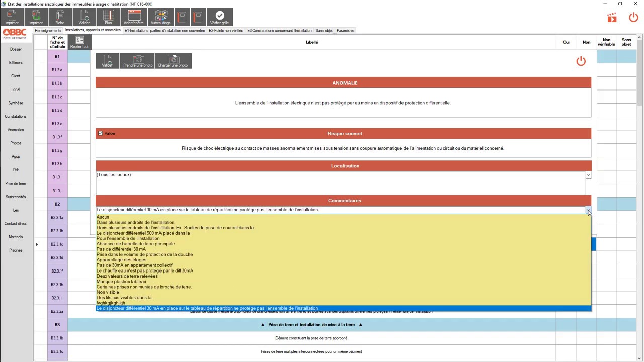This screenshot has width=644, height=362.
Task: Click the B2.3.1a row header cell
Action: tap(57, 217)
